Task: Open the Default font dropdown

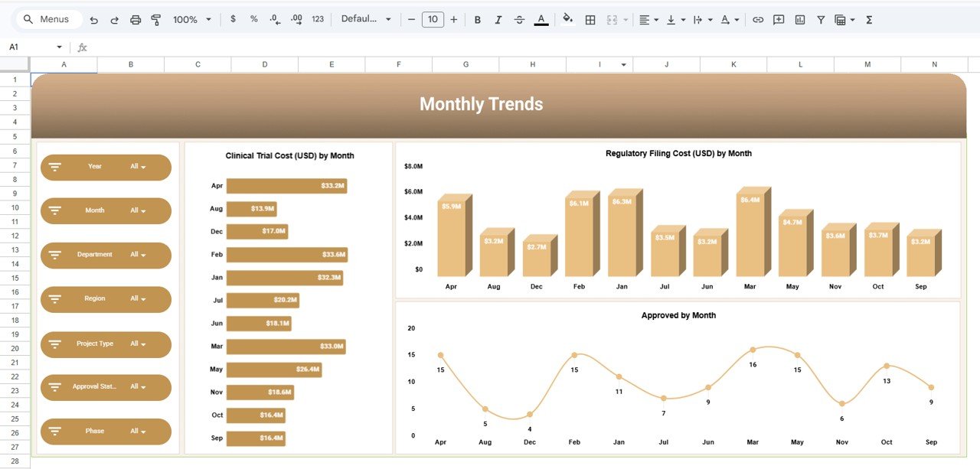Action: point(366,19)
